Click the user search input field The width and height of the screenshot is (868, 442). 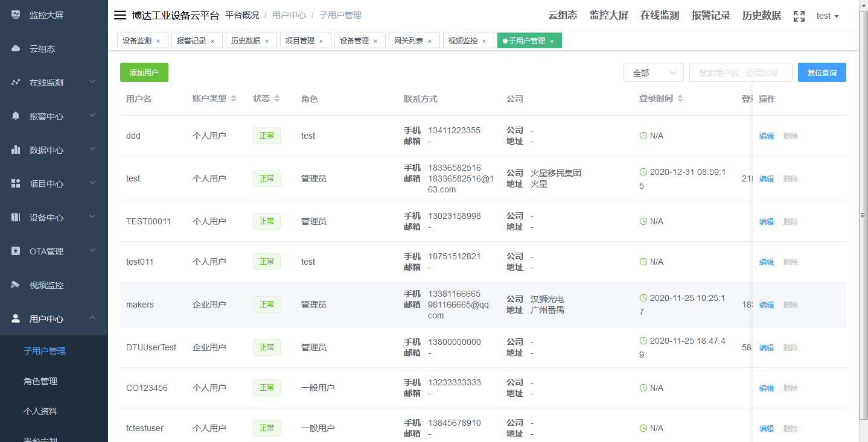coord(741,72)
